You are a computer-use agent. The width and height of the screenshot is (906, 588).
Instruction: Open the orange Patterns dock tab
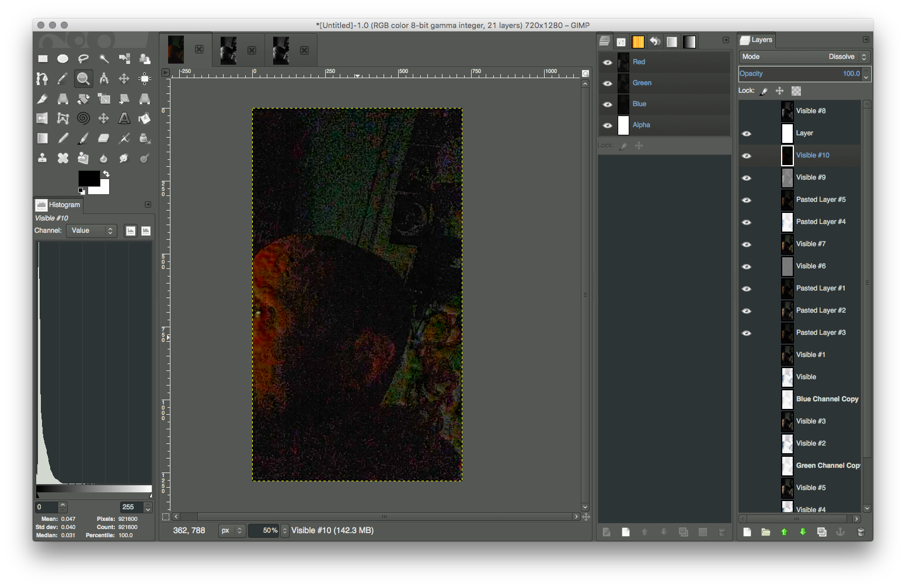pyautogui.click(x=638, y=41)
